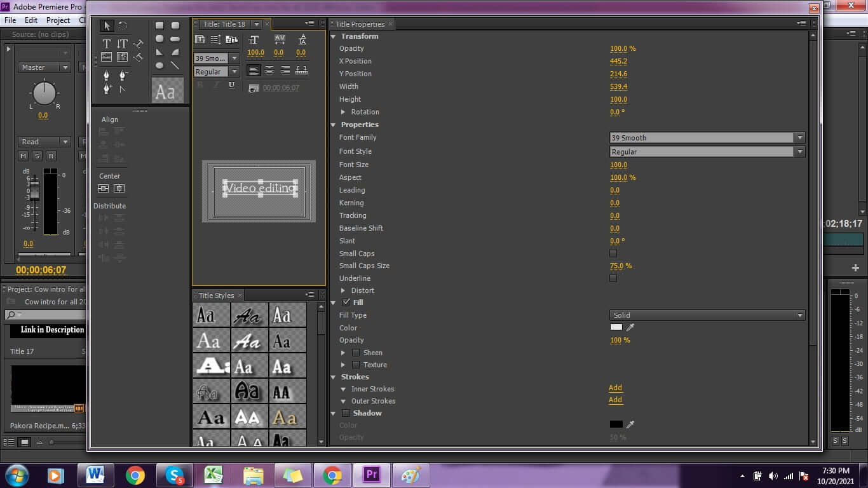Select the Vertical Type tool

(123, 44)
